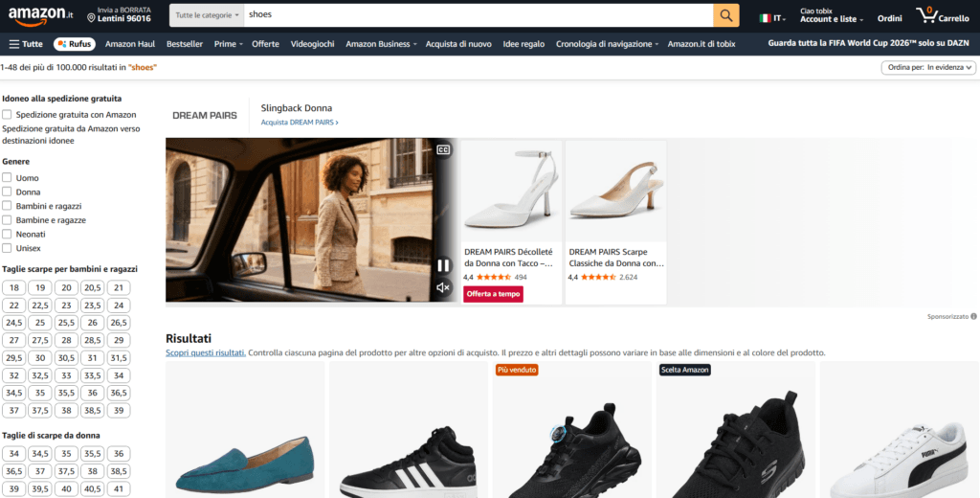Click the FIFA World Cup DAZN banner link
This screenshot has height=498, width=980.
tap(870, 44)
